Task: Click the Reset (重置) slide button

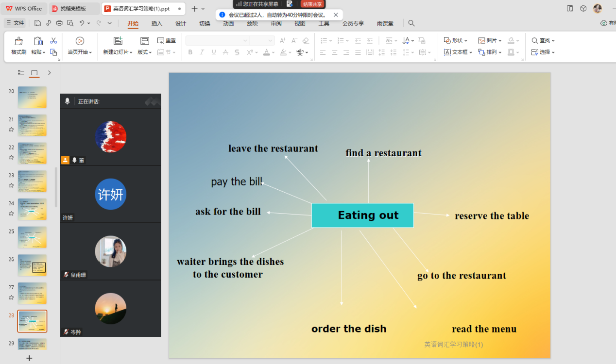Action: click(x=167, y=41)
